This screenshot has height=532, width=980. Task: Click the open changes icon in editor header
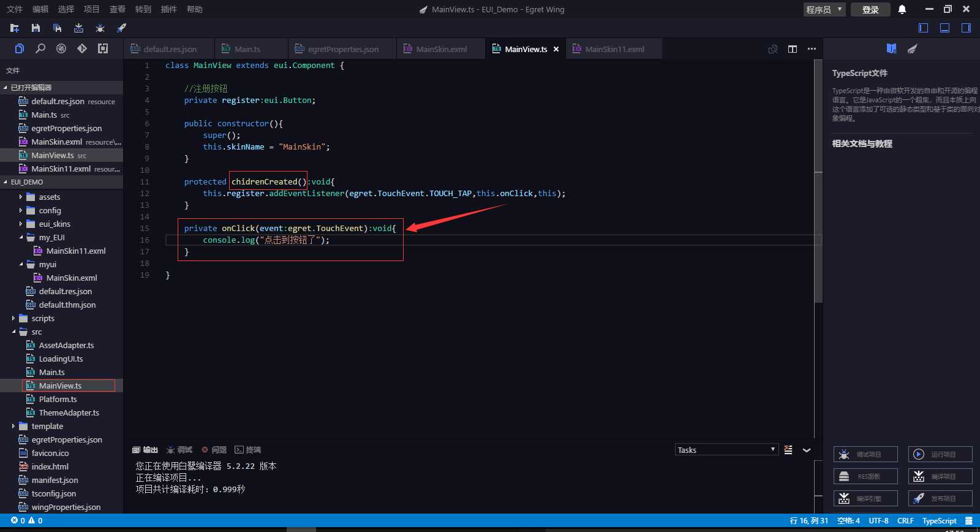click(773, 49)
